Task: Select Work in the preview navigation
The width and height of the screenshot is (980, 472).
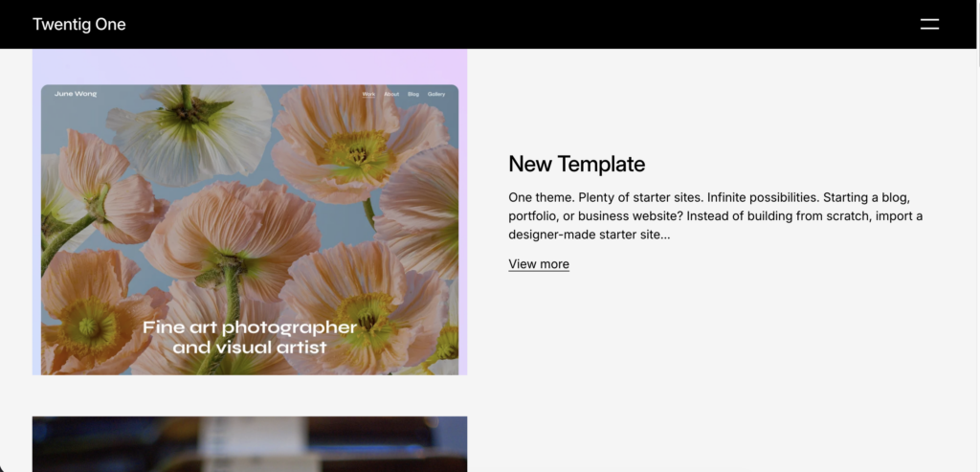Action: click(x=368, y=95)
